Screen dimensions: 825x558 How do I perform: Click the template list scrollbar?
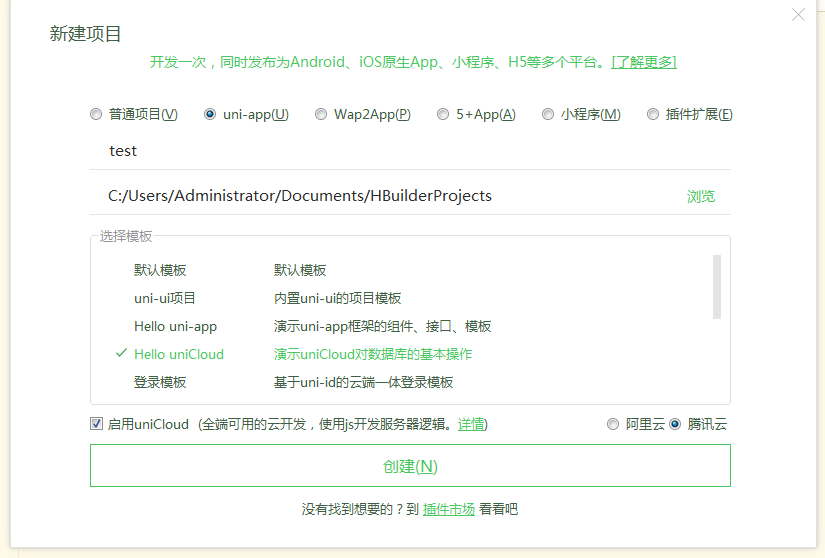click(x=716, y=286)
